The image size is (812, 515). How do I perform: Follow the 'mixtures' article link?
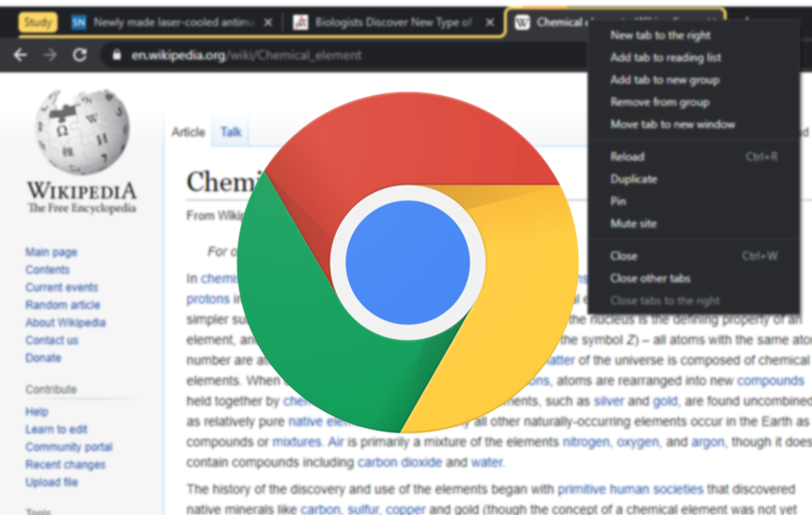[x=297, y=442]
